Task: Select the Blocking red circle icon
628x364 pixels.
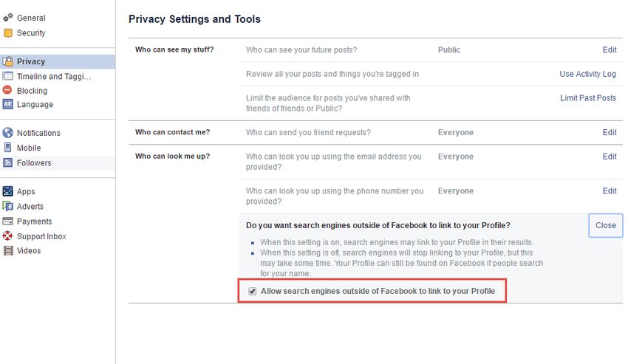Action: (7, 90)
